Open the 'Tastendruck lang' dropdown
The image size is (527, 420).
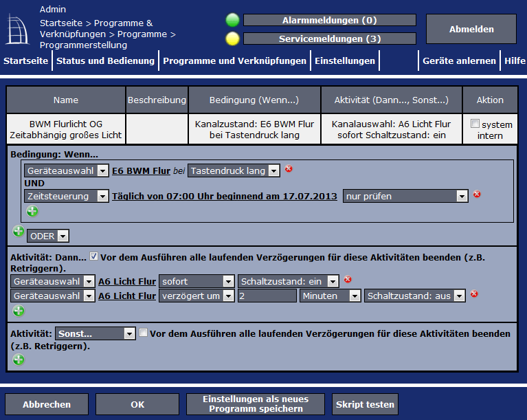tap(234, 171)
